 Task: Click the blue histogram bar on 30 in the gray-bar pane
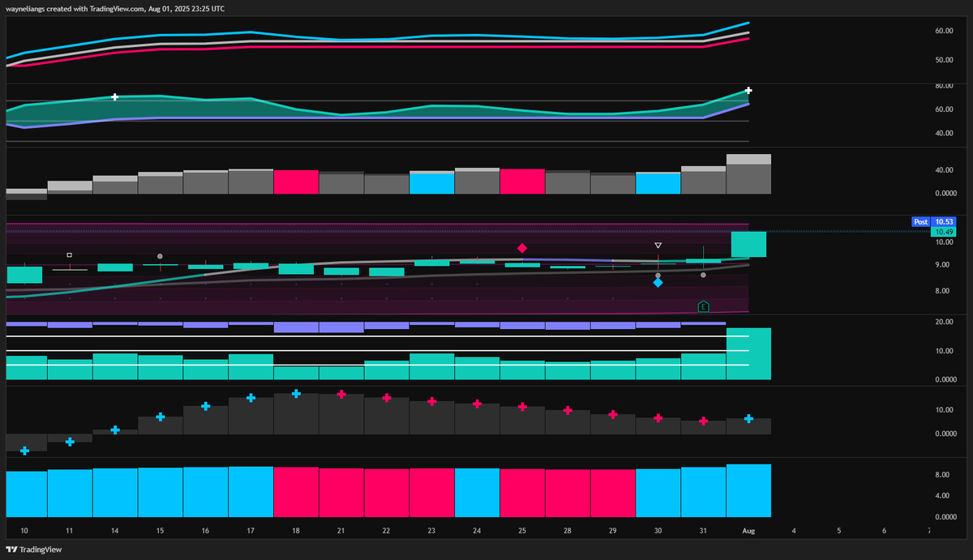point(658,183)
